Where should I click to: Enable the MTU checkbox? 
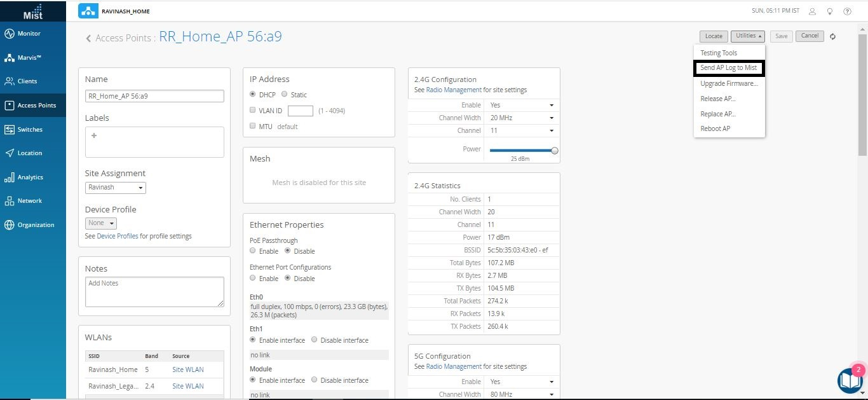pyautogui.click(x=253, y=126)
